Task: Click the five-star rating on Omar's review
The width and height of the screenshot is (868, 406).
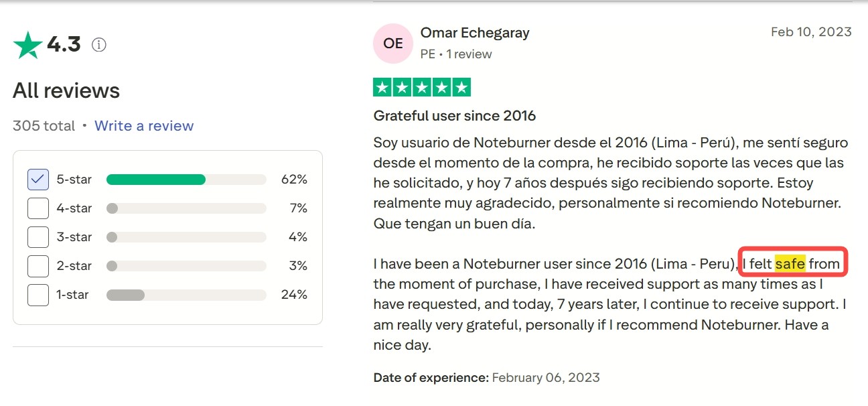Action: click(422, 87)
